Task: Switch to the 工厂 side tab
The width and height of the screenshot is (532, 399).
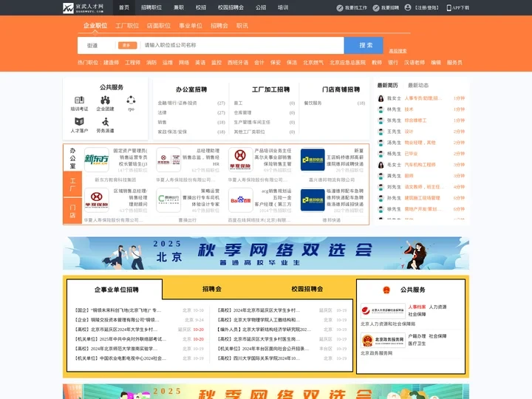Action: (72, 184)
